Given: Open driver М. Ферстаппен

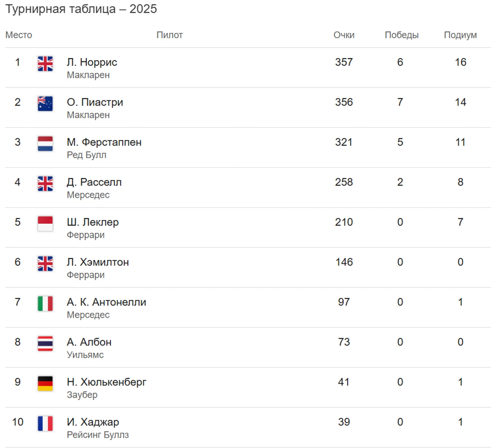Looking at the screenshot, I should (104, 142).
